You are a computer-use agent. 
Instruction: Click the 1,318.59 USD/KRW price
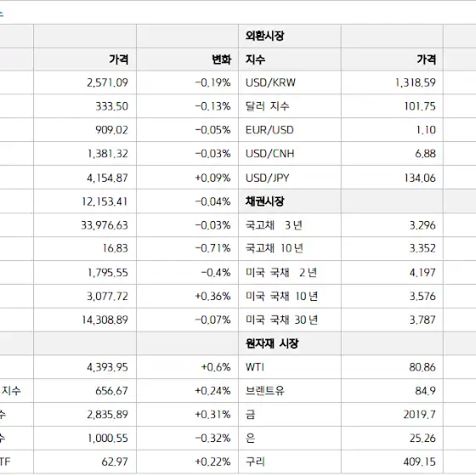coord(416,82)
